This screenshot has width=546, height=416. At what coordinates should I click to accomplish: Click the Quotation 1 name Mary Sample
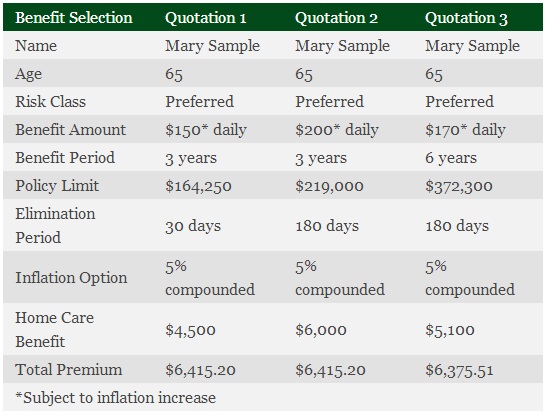pos(212,46)
